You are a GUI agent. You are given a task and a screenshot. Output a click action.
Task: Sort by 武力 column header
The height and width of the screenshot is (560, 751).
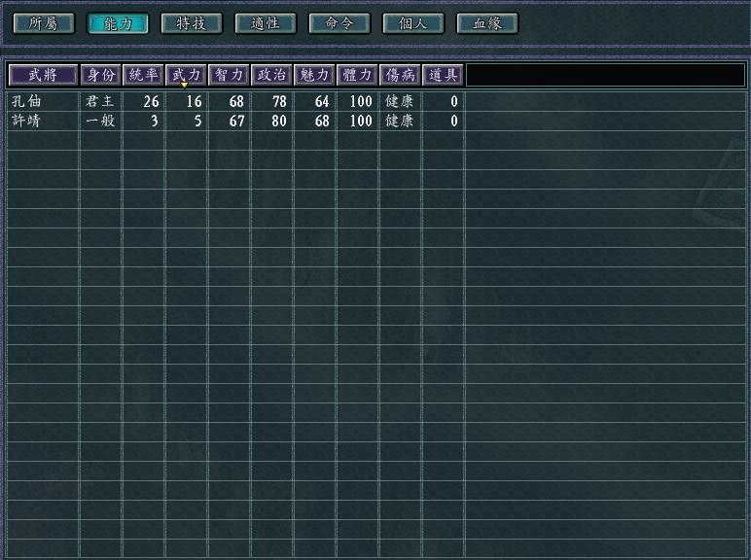tap(186, 75)
